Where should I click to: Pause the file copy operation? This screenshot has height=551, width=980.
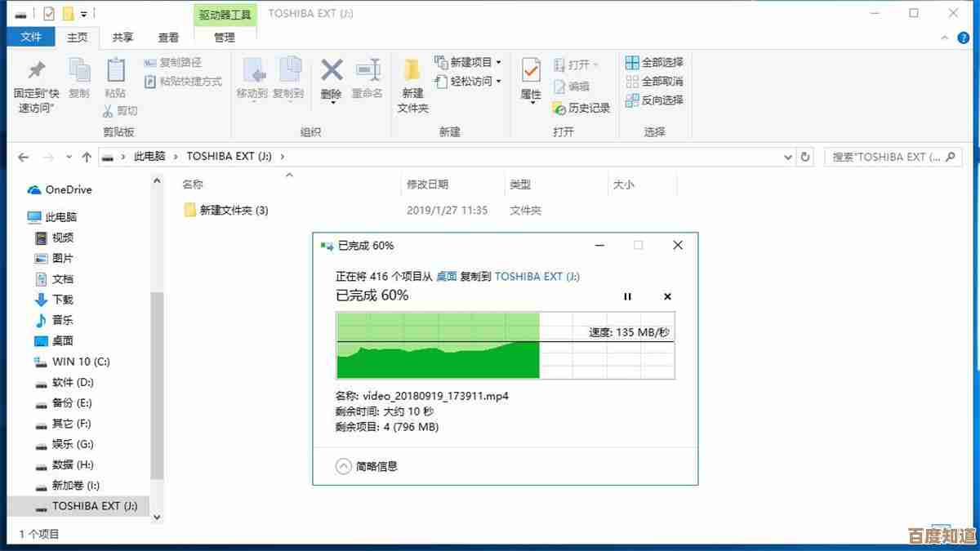point(627,296)
